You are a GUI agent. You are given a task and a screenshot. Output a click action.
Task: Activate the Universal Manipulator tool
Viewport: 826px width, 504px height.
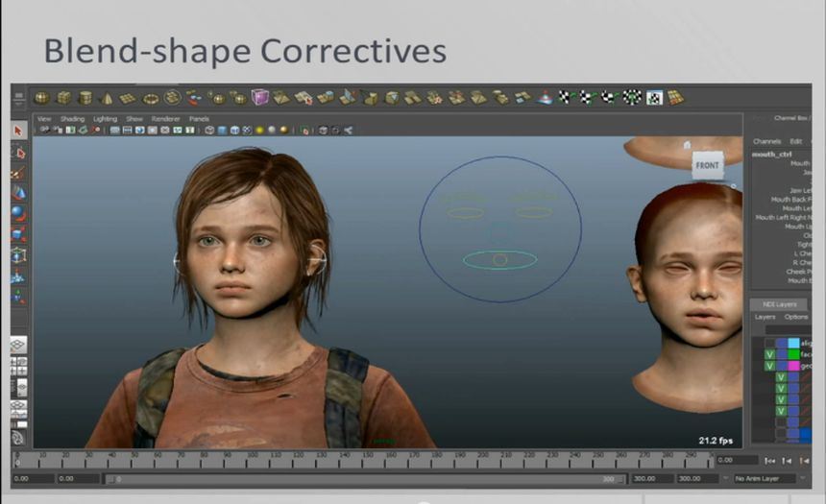tap(18, 255)
